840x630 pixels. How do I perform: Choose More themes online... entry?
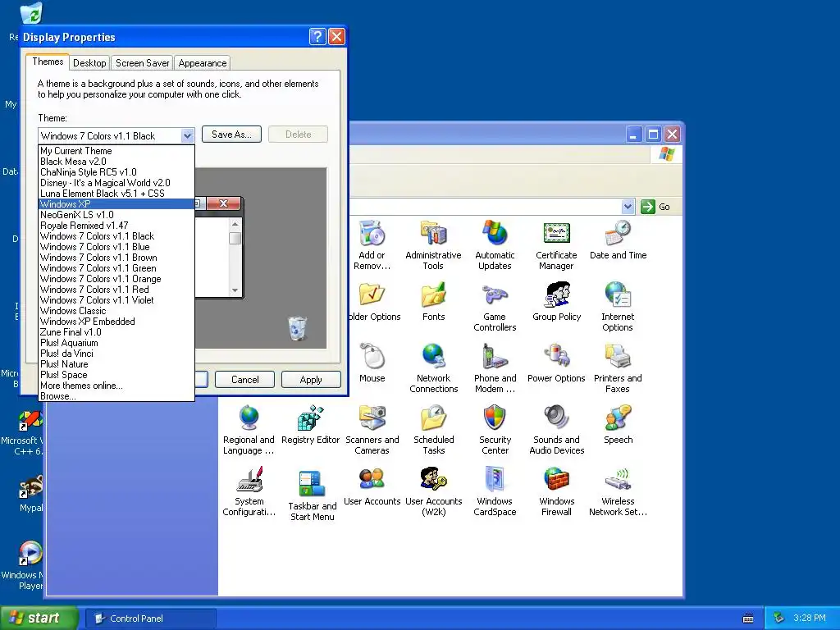coord(116,386)
